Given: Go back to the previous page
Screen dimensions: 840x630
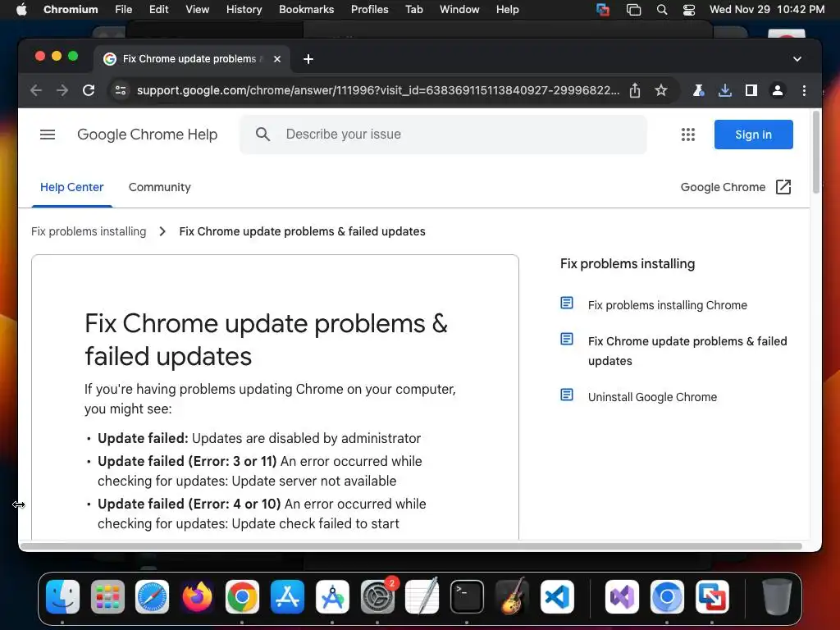Looking at the screenshot, I should click(36, 90).
